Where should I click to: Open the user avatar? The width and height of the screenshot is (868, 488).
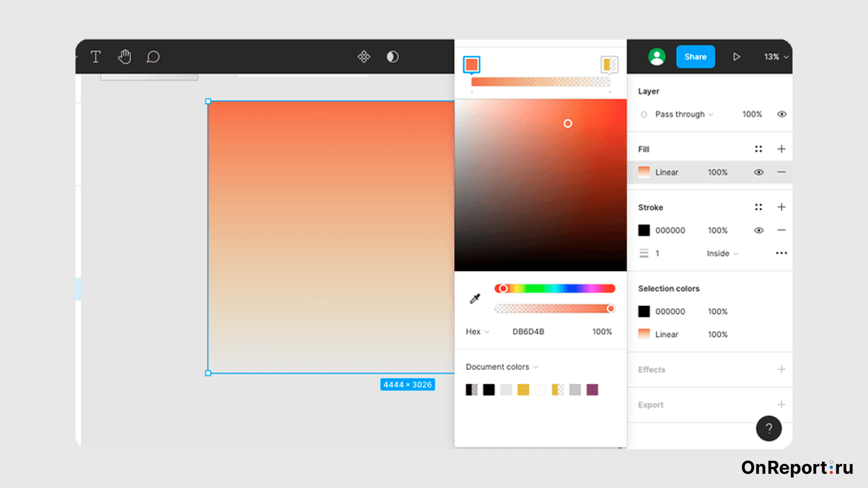pos(656,57)
